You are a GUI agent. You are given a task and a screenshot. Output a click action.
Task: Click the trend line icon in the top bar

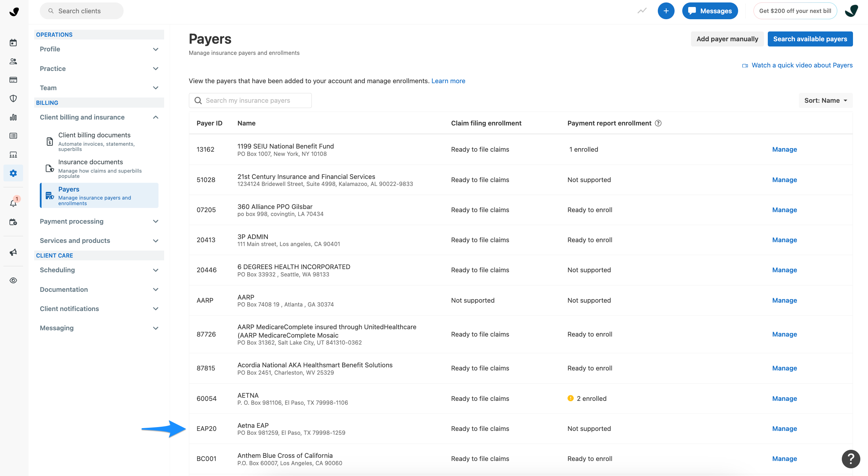642,11
